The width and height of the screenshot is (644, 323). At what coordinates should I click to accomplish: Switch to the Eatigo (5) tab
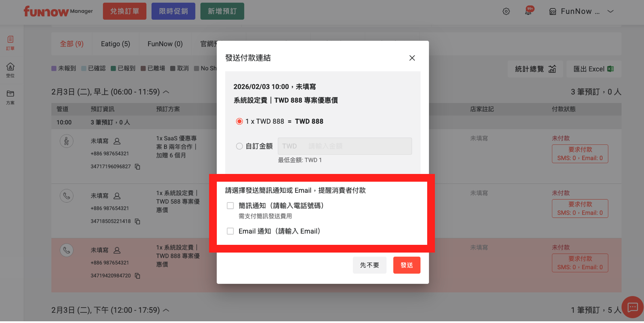115,44
